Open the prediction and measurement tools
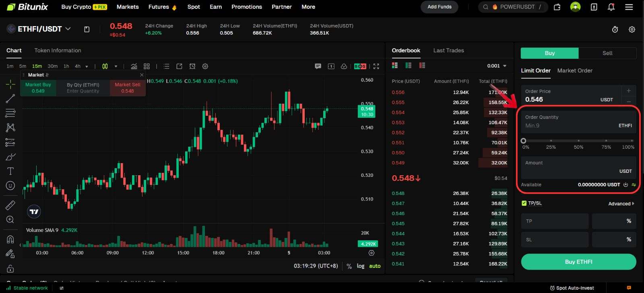This screenshot has height=293, width=644. [10, 142]
